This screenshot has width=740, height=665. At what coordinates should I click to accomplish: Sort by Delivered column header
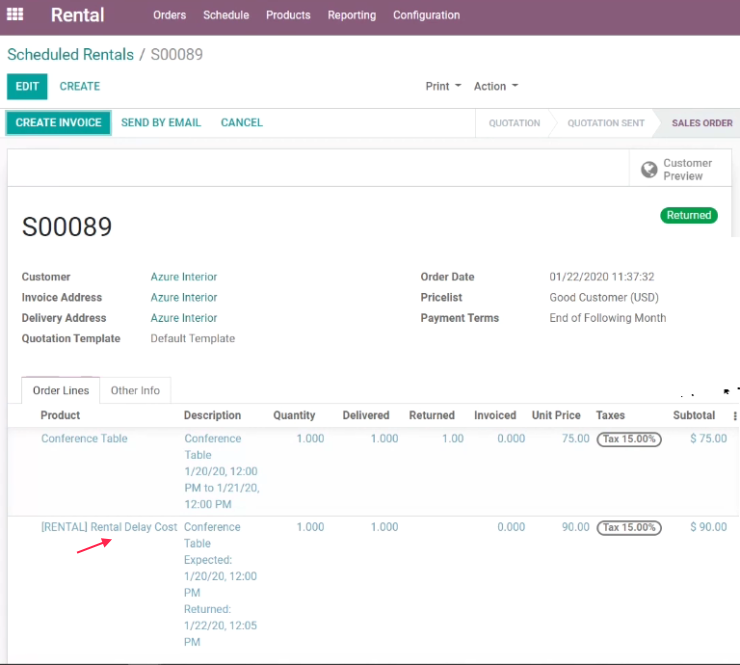pyautogui.click(x=366, y=415)
